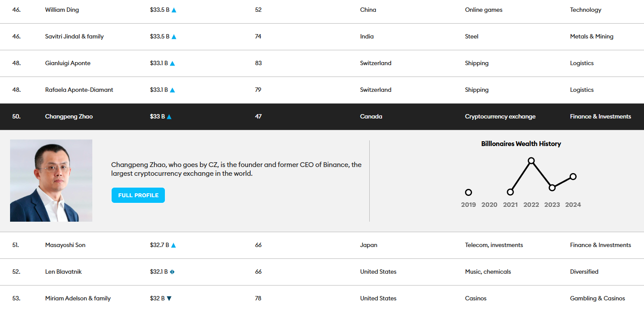Expand the Miriam Adelson & family row
This screenshot has width=644, height=310.
pos(77,299)
